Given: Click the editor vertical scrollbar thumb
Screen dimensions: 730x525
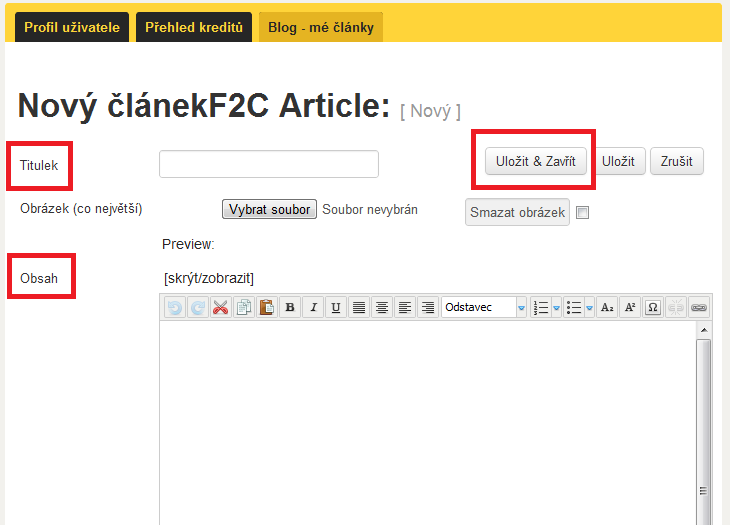Looking at the screenshot, I should click(x=704, y=432).
